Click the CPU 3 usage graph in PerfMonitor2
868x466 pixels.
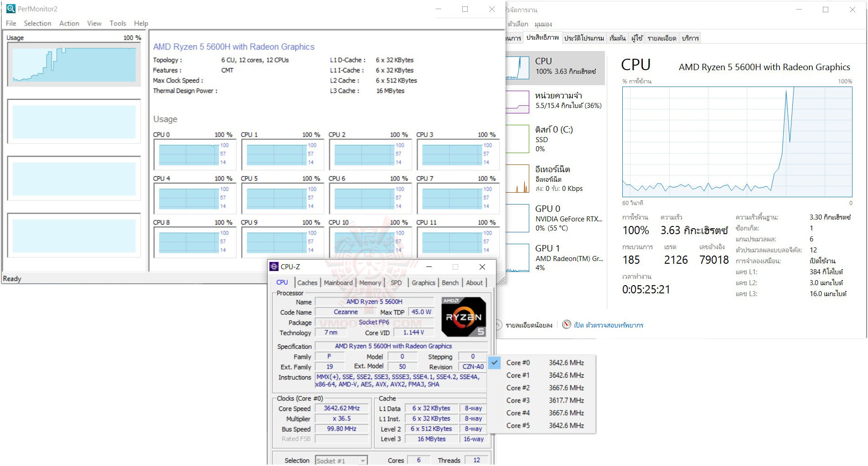(458, 155)
